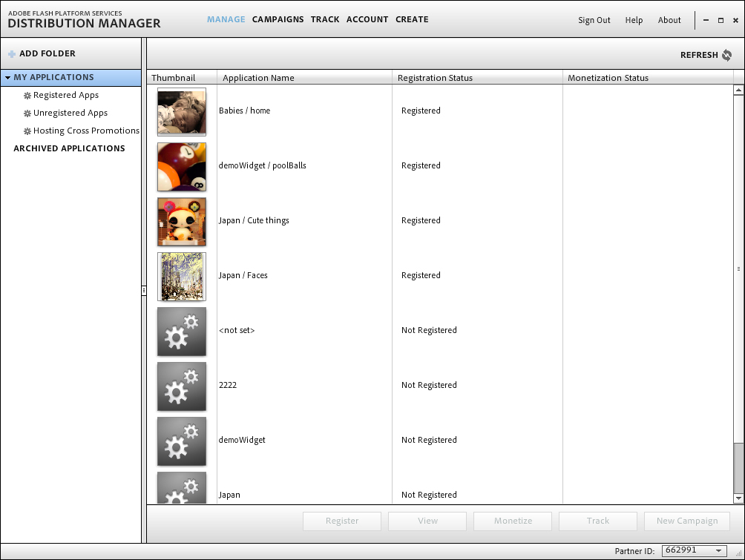The image size is (745, 560).
Task: Maximize the Distribution Manager window
Action: click(721, 21)
